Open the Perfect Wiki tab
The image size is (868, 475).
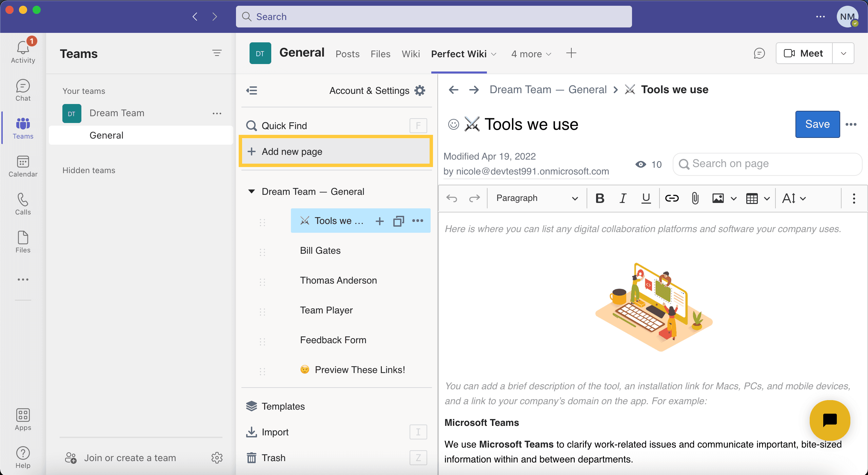click(x=458, y=54)
